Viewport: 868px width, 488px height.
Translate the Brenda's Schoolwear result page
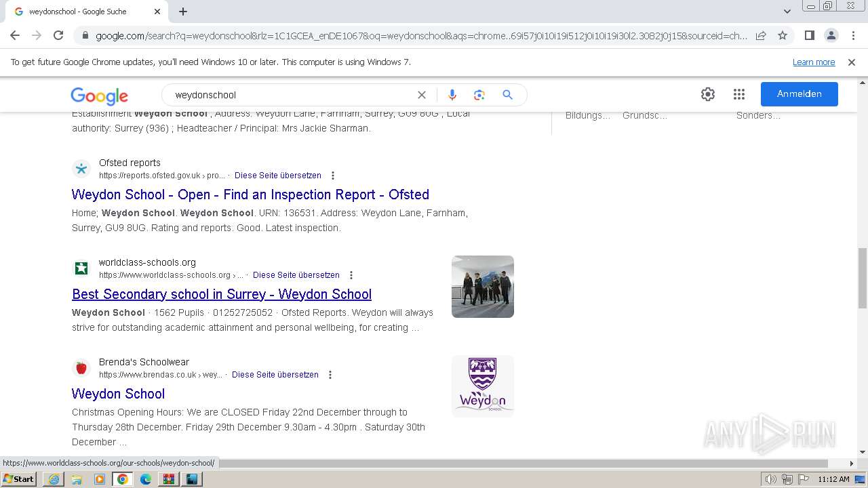click(x=275, y=375)
